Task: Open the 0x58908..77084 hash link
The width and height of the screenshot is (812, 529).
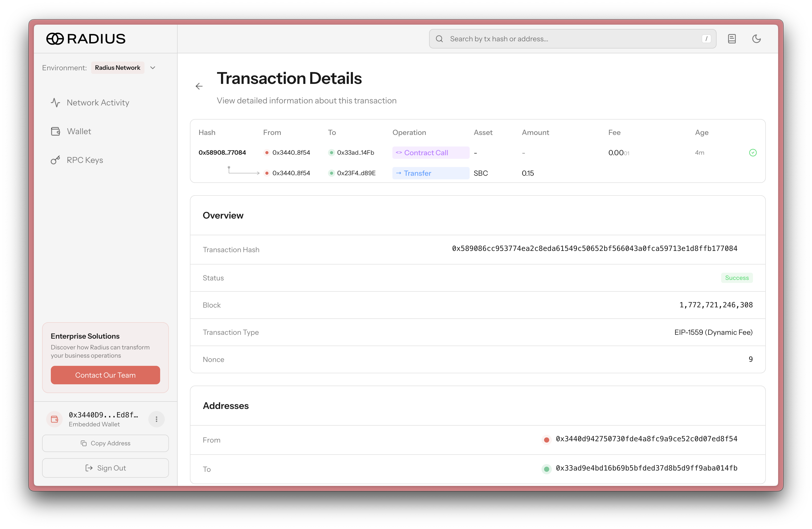Action: click(222, 153)
